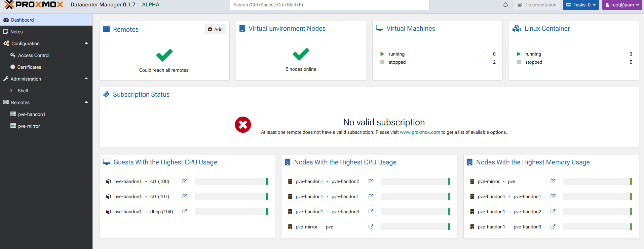The height and width of the screenshot is (249, 644).
Task: Open external link for pve-mirror memory row
Action: coord(553,181)
